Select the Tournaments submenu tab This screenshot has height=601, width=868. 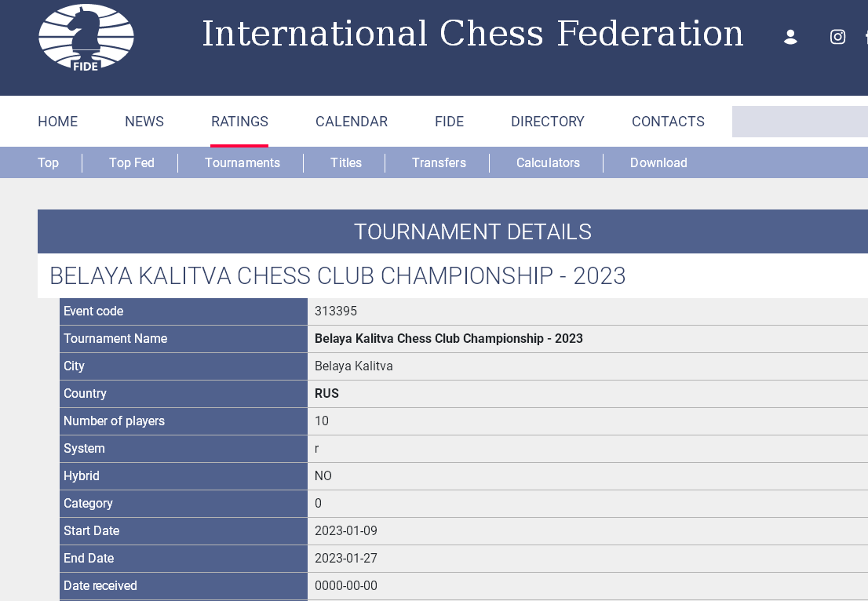(x=243, y=163)
